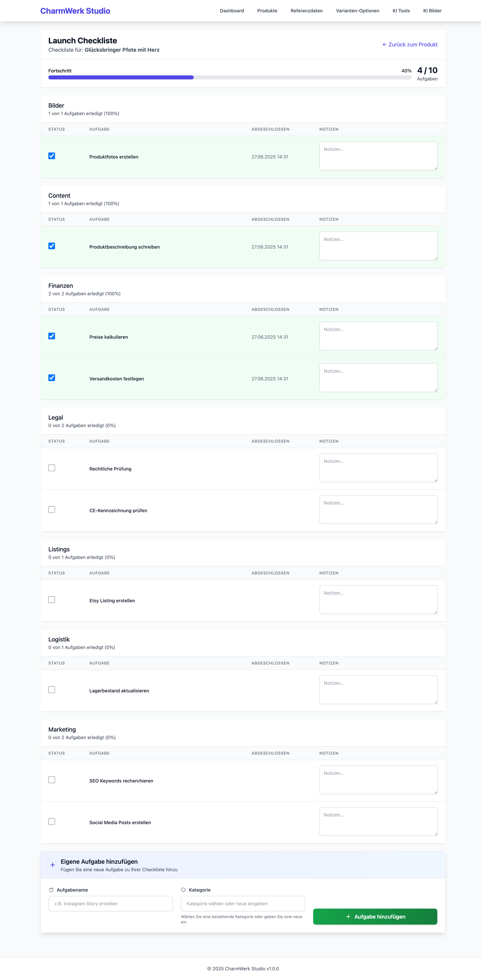481x980 pixels.
Task: Click completion date of Versandkosten festlegen
Action: pyautogui.click(x=270, y=379)
